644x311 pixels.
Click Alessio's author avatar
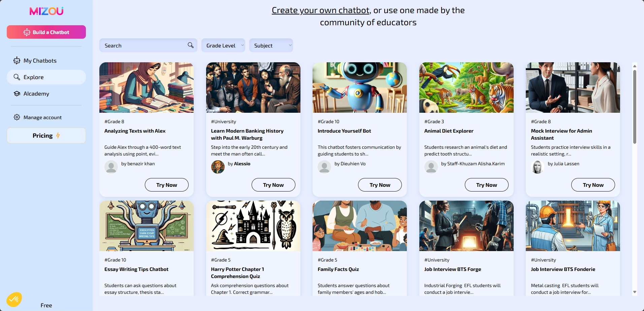pos(218,167)
